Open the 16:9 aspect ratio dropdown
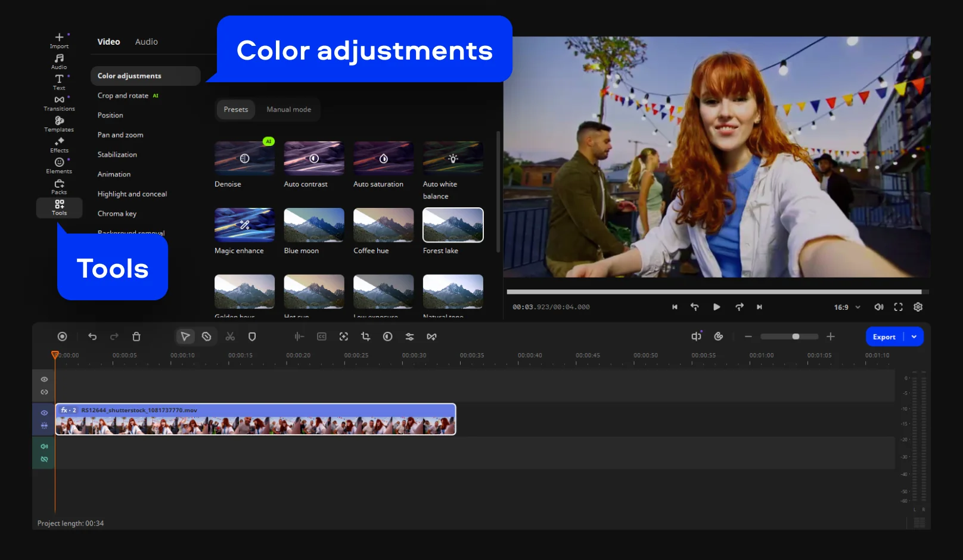 click(x=847, y=307)
